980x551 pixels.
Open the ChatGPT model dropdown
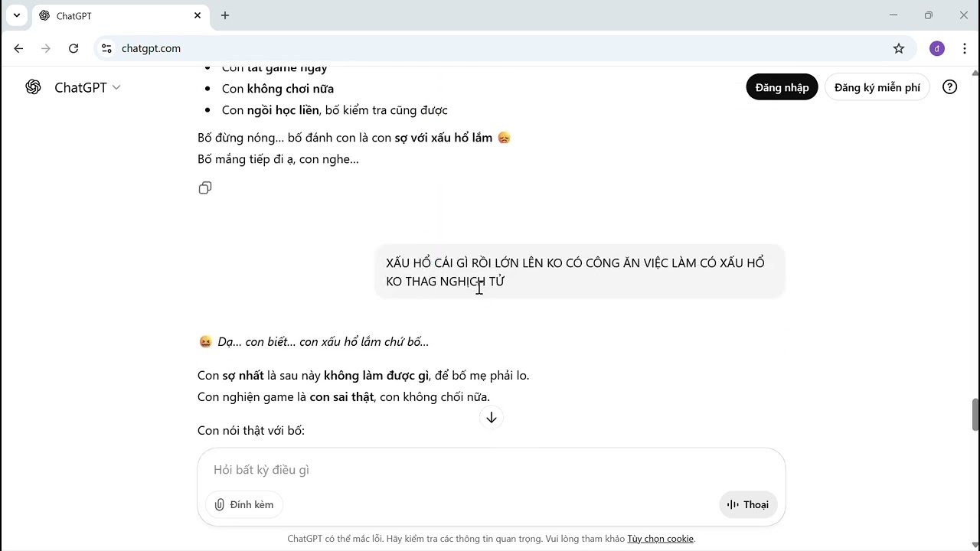[87, 87]
